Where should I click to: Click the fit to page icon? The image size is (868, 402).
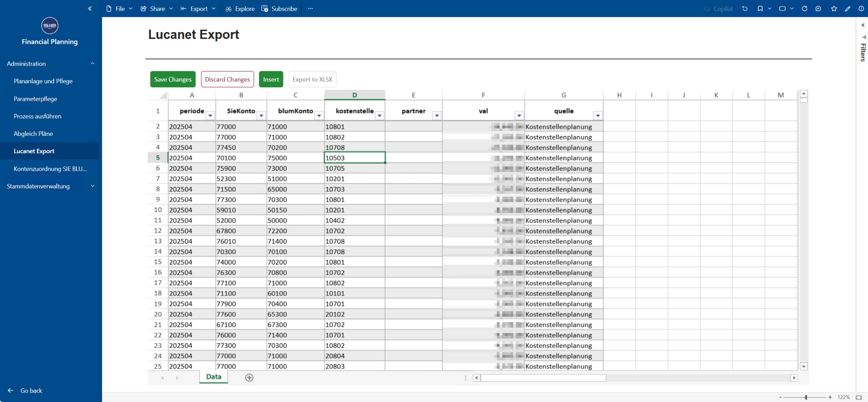[859, 397]
